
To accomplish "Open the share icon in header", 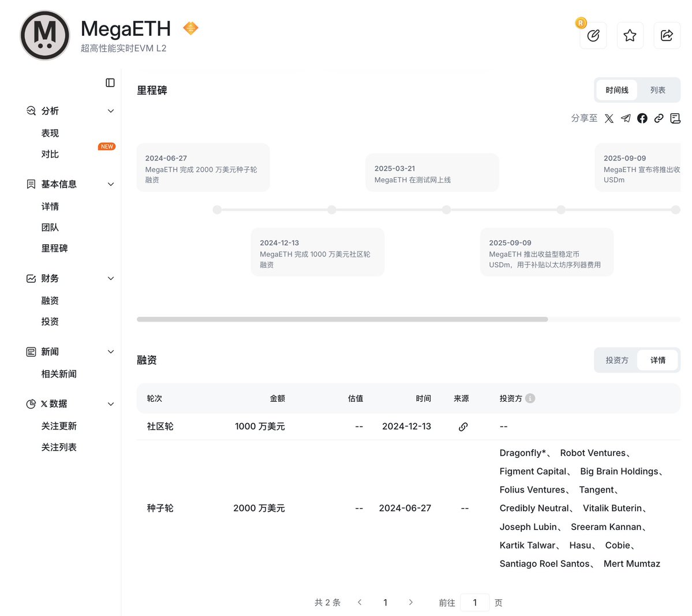I will 667,36.
